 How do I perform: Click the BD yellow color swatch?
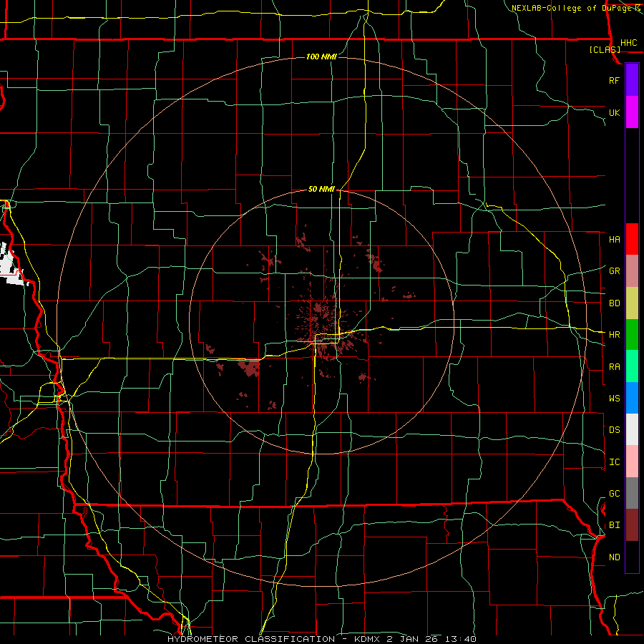(632, 303)
